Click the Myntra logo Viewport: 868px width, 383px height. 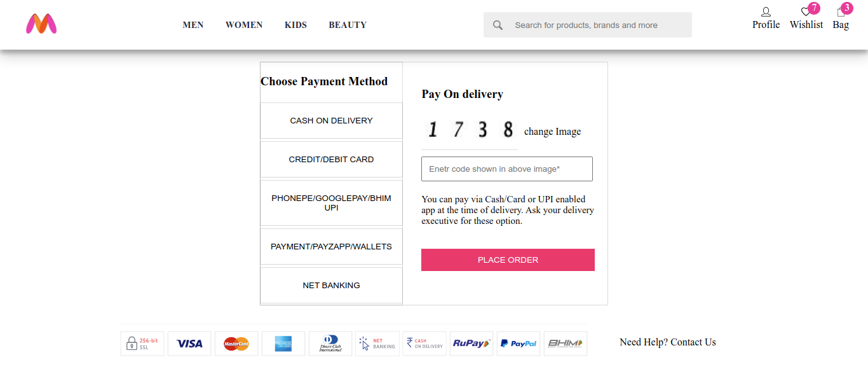41,24
